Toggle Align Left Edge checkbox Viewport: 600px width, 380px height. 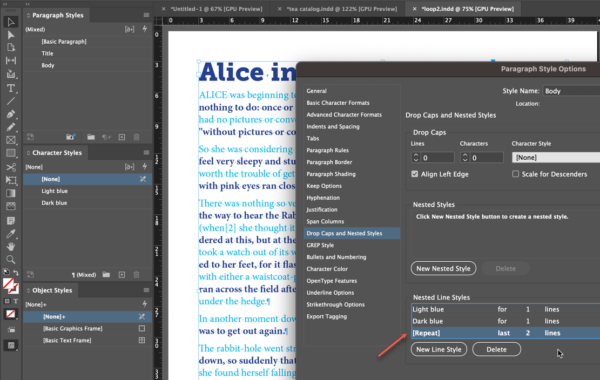(414, 174)
